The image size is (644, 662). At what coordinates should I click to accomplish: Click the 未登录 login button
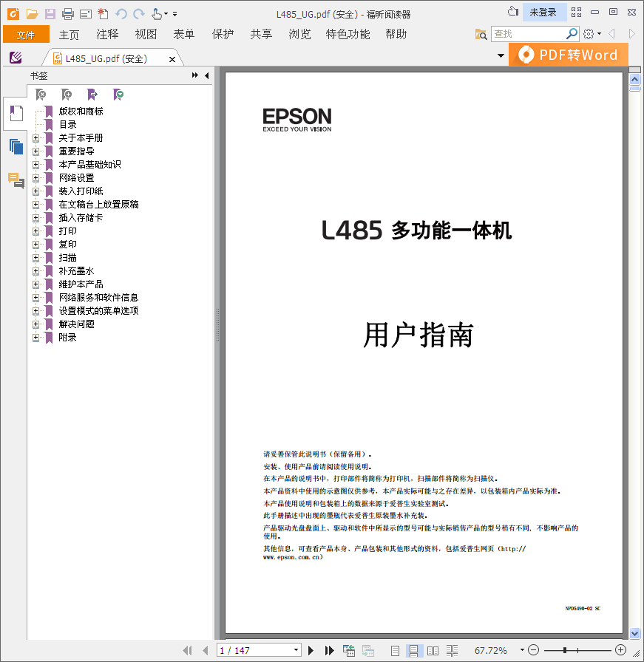click(x=543, y=13)
